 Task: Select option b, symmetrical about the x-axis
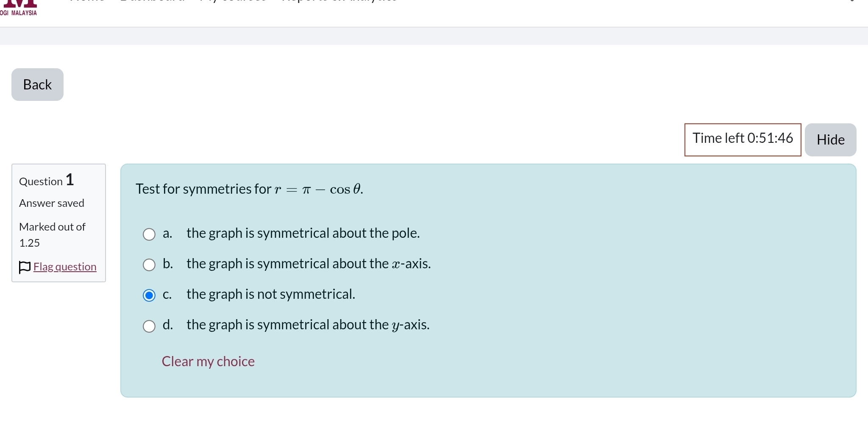(x=149, y=265)
